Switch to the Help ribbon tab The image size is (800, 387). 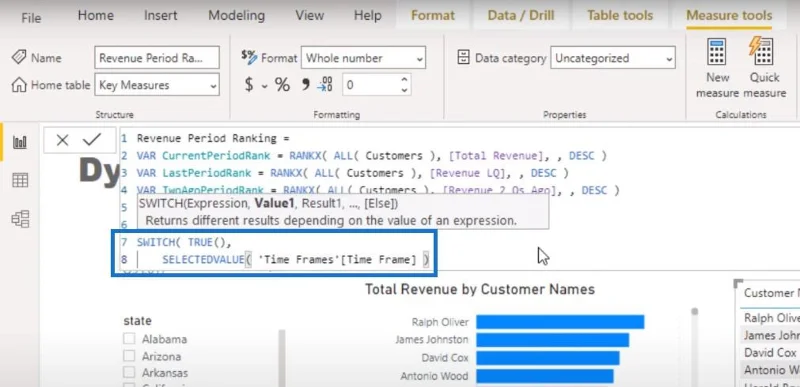pos(367,16)
